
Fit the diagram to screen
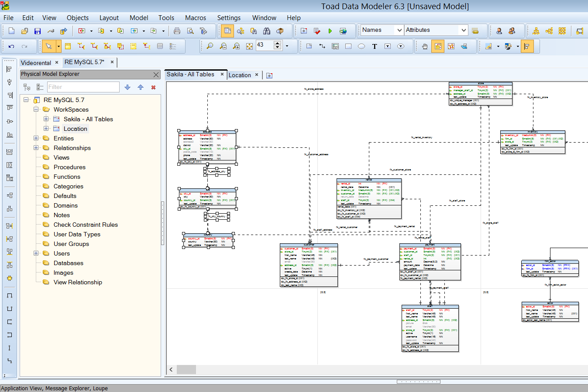click(249, 46)
